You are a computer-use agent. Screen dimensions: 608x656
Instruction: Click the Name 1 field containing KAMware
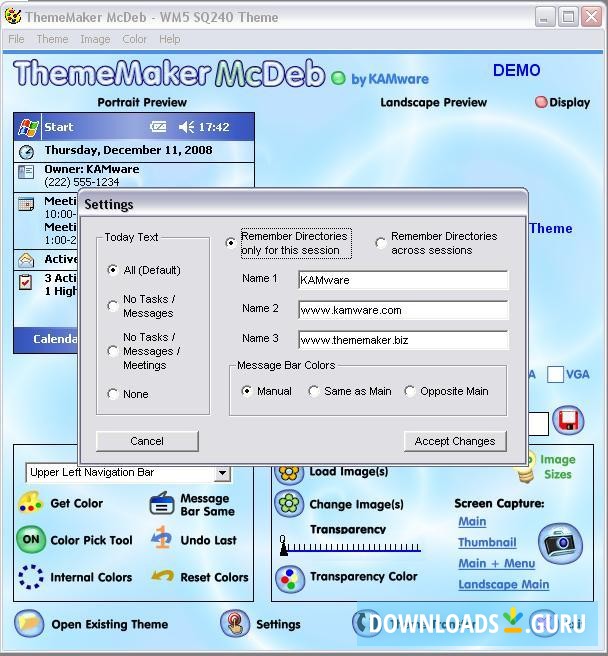coord(403,280)
